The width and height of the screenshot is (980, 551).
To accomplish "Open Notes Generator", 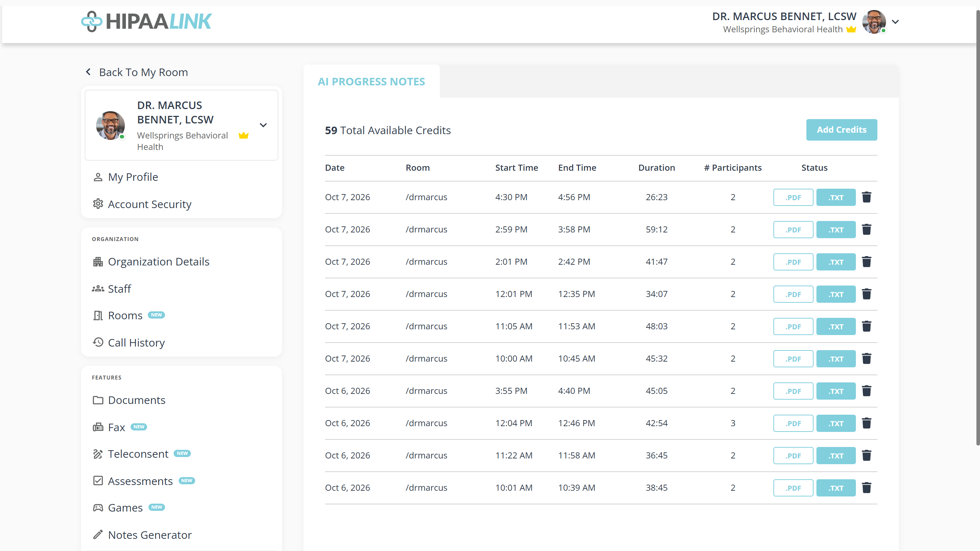I will (x=142, y=535).
